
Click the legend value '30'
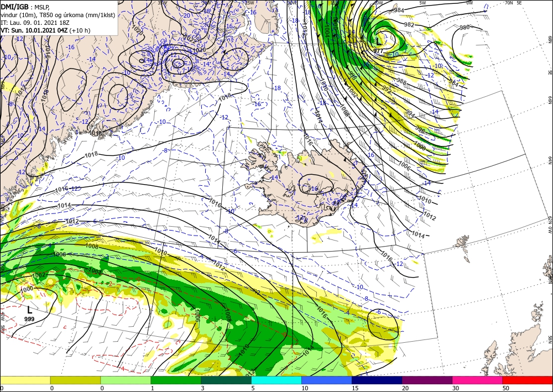[x=456, y=388]
